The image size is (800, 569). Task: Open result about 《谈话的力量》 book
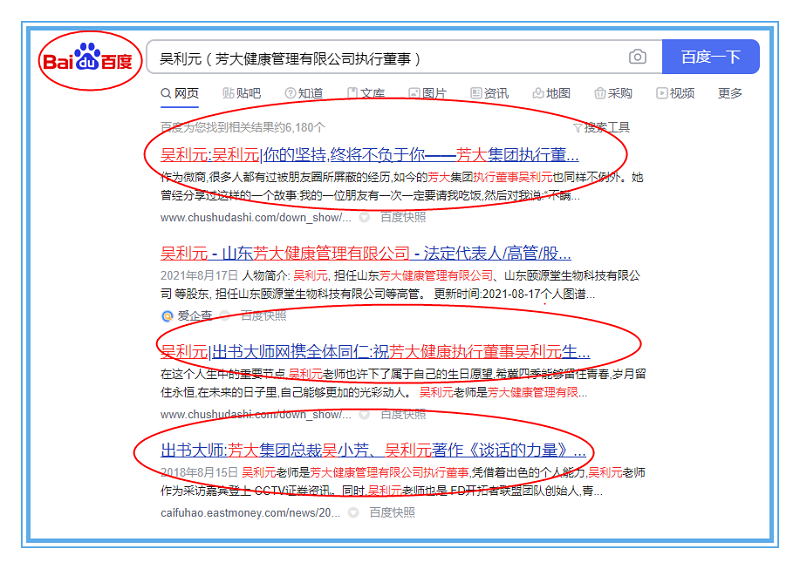pyautogui.click(x=373, y=450)
